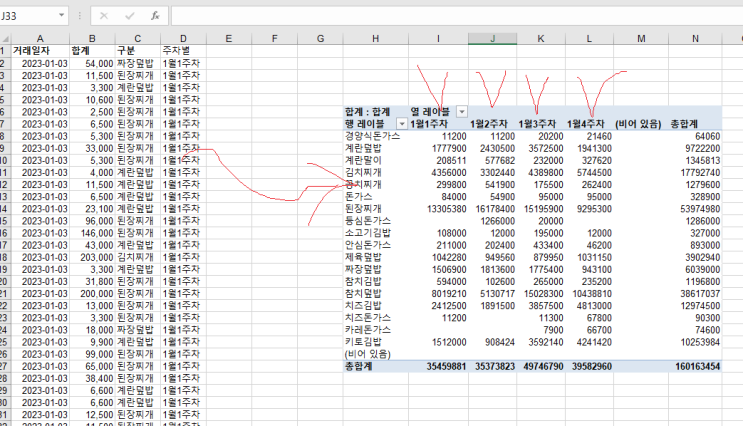The image size is (743, 426).
Task: Click the formula bar cancel X icon
Action: click(x=104, y=16)
